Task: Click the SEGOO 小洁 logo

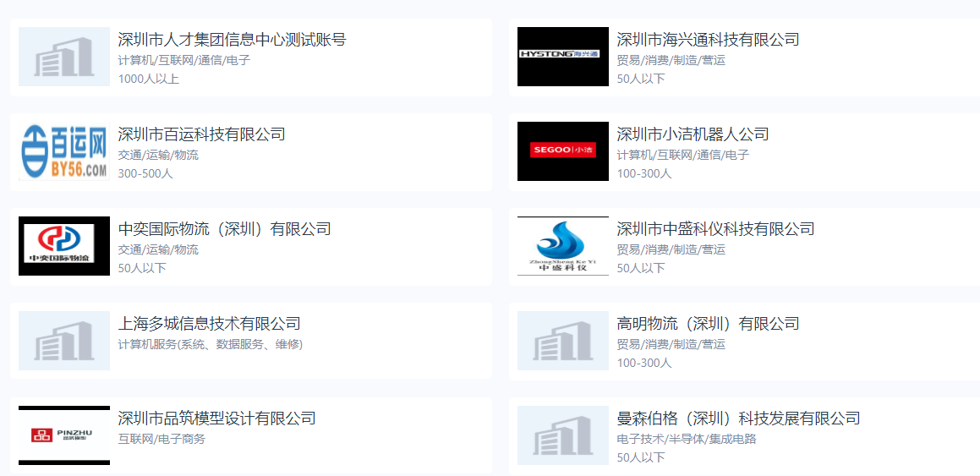Action: tap(563, 151)
